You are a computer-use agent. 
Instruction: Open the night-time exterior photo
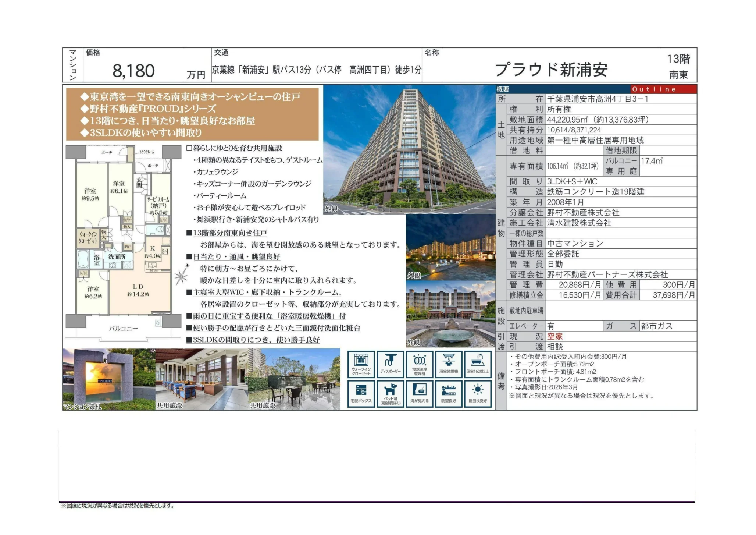pos(451,247)
